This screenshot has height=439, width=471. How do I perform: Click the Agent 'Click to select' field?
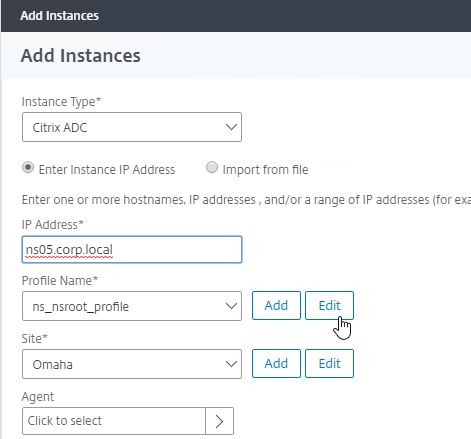click(114, 421)
